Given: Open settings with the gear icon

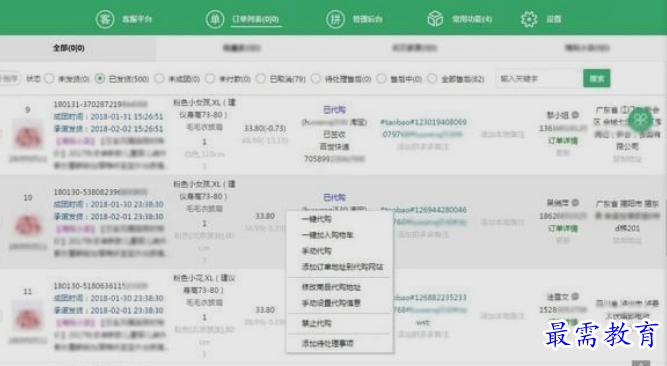Looking at the screenshot, I should (529, 19).
